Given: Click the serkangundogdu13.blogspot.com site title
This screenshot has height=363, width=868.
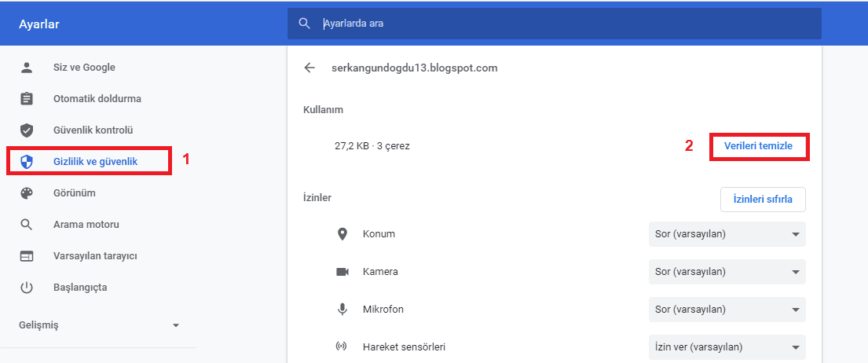Looking at the screenshot, I should pyautogui.click(x=415, y=68).
